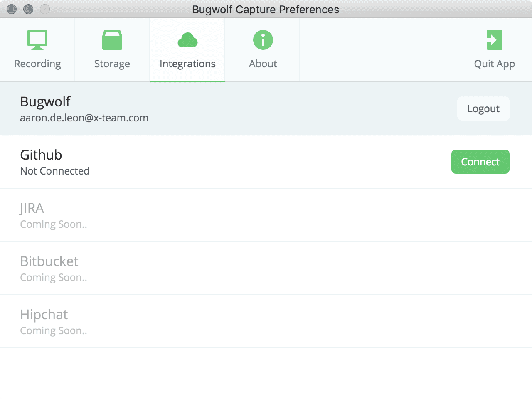Click the Bugwolf account name
The height and width of the screenshot is (399, 532).
[45, 101]
